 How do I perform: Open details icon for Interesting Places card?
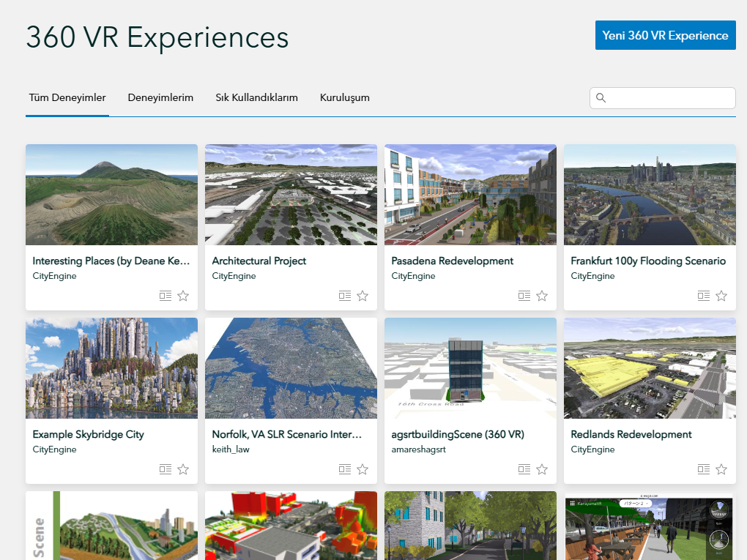coord(166,296)
